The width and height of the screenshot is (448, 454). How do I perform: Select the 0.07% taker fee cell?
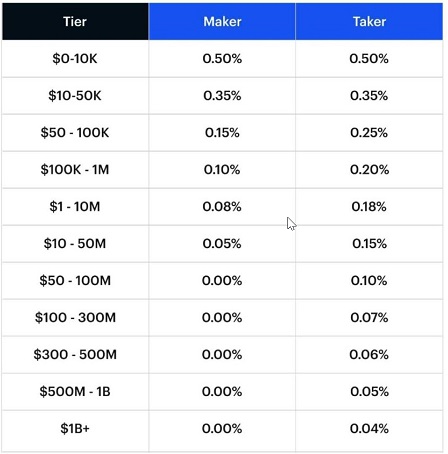pos(369,318)
